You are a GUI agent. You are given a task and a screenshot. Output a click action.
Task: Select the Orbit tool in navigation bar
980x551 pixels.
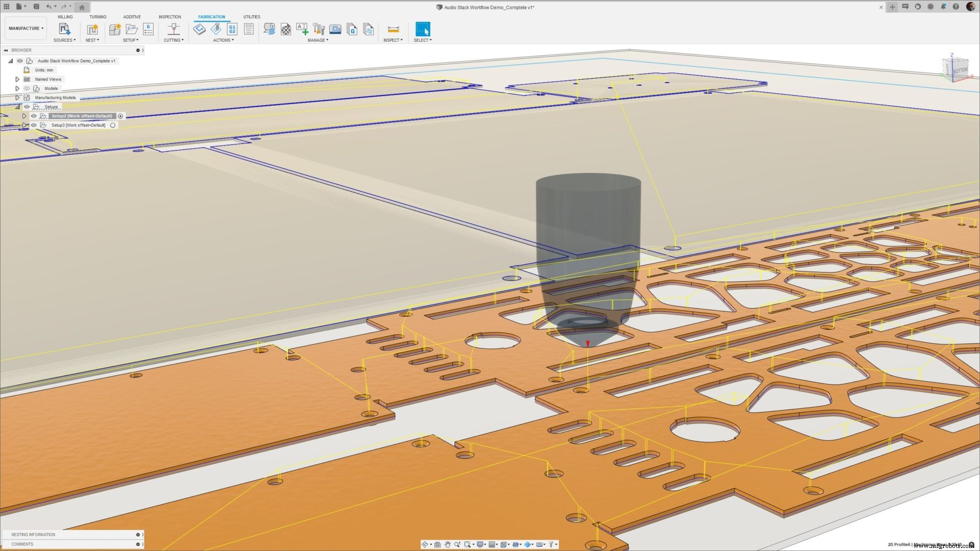pyautogui.click(x=425, y=544)
